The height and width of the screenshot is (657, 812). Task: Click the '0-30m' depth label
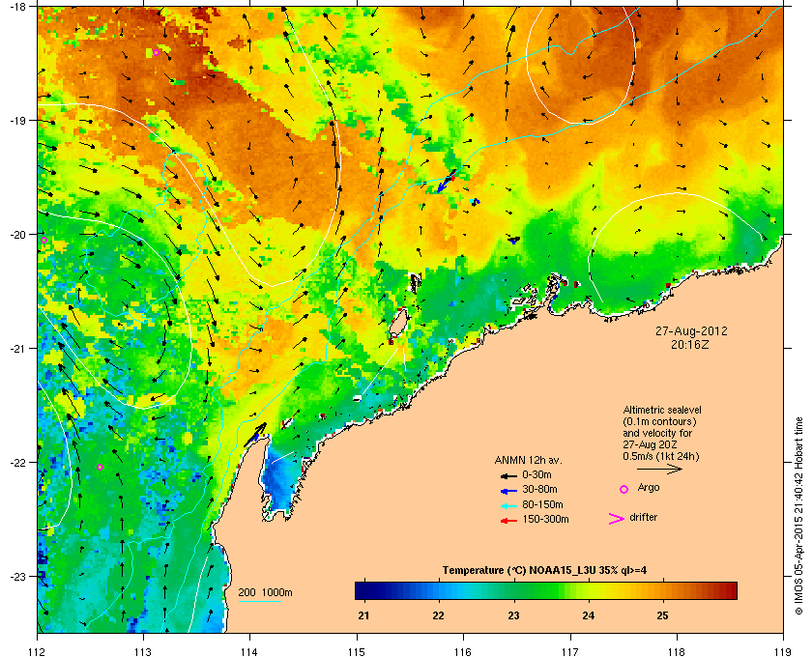click(x=537, y=474)
